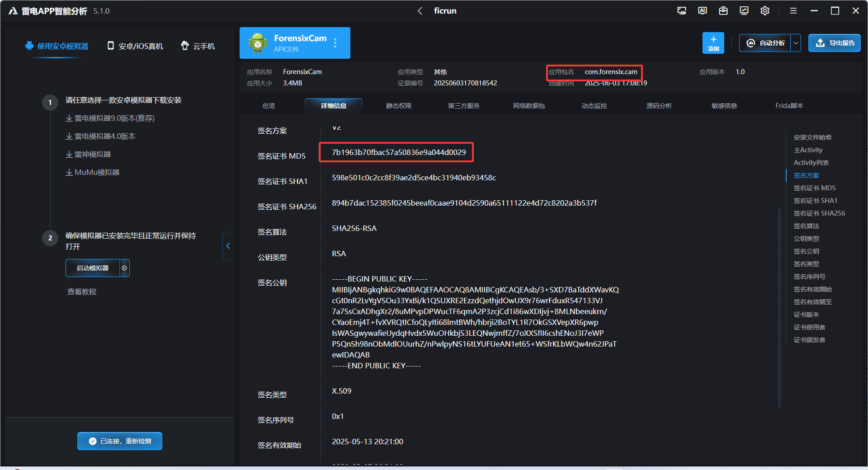The image size is (868, 470).
Task: Select the 详细信息 tab
Action: [334, 106]
